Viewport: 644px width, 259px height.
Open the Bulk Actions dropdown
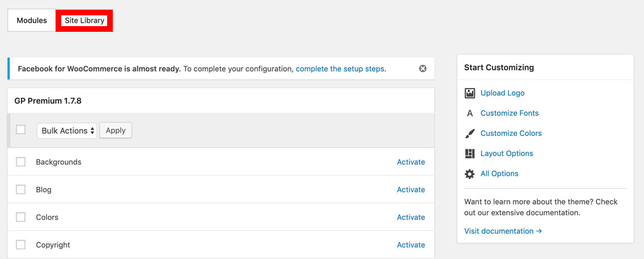67,131
